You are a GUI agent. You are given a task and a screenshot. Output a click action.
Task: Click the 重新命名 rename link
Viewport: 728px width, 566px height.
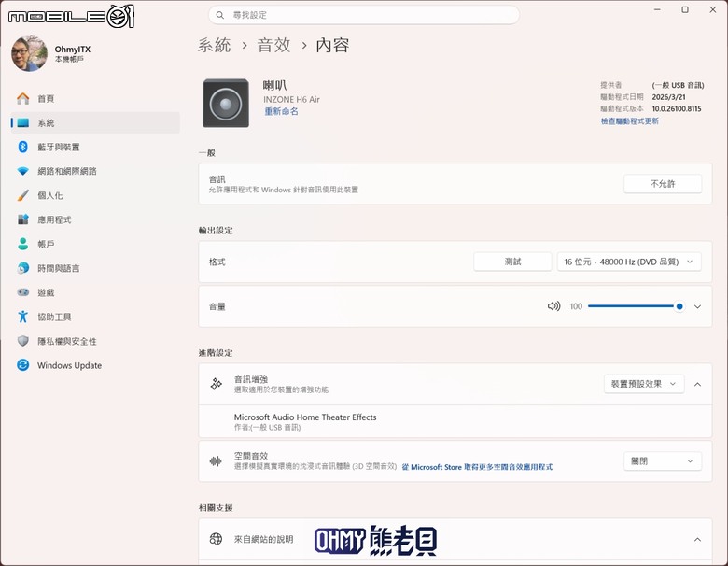point(281,111)
